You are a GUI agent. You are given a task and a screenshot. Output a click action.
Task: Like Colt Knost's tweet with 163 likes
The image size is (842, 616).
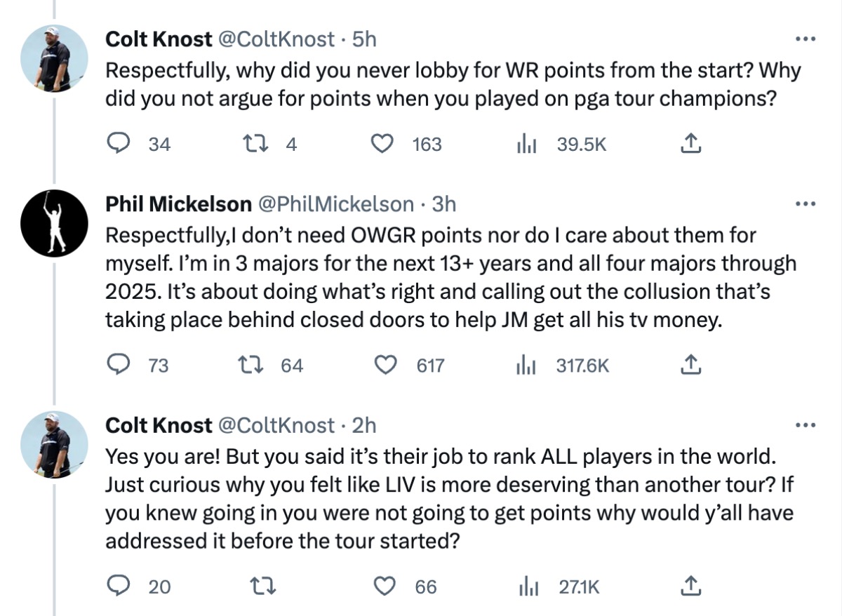click(382, 144)
